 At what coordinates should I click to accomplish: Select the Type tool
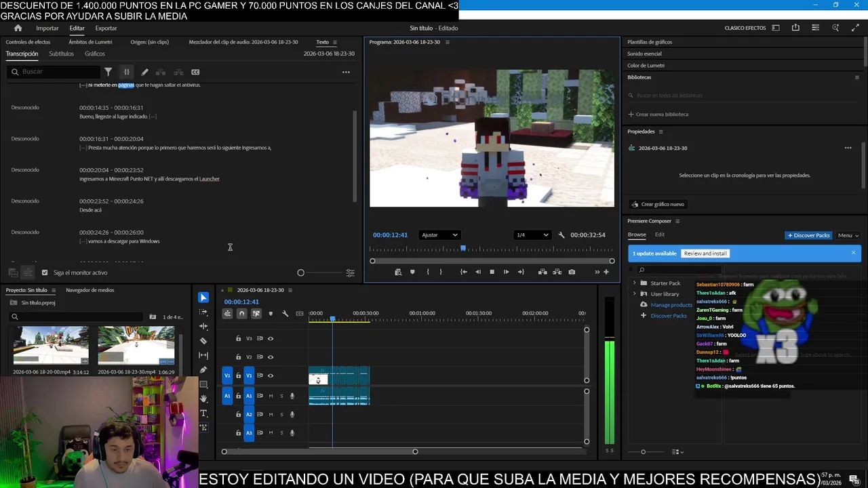(203, 413)
